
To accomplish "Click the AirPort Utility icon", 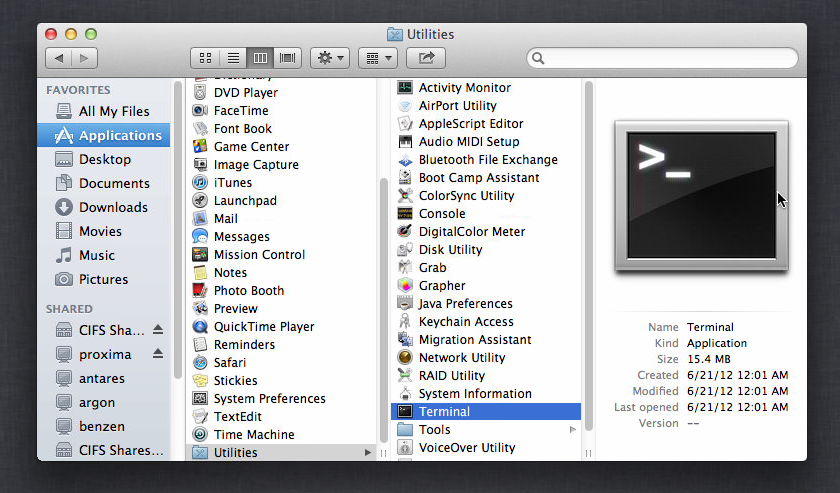I will click(x=405, y=106).
